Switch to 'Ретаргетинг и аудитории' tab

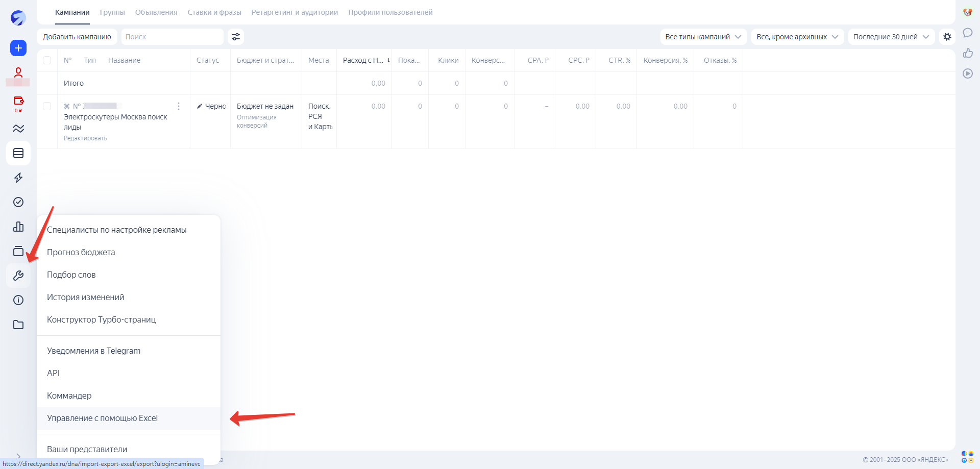(295, 12)
